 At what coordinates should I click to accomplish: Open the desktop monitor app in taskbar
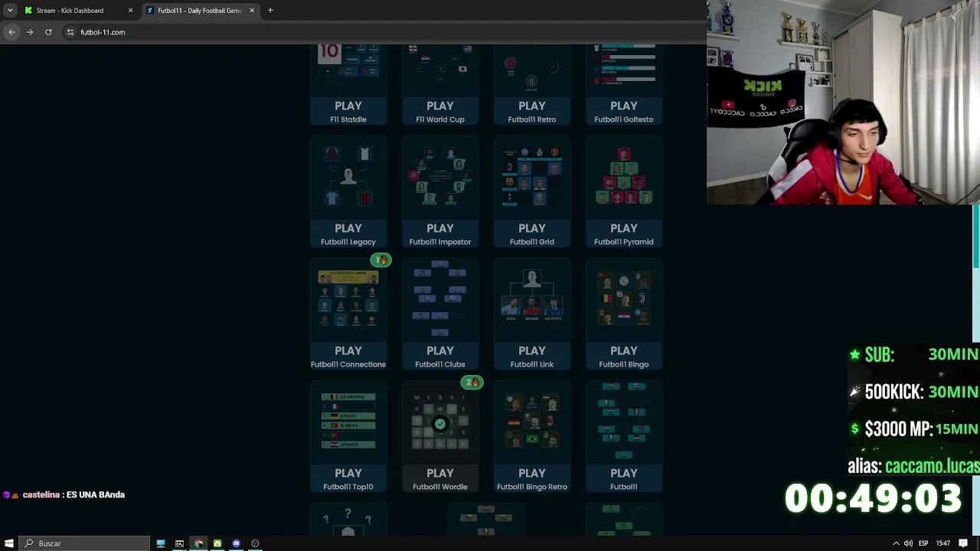click(x=161, y=543)
